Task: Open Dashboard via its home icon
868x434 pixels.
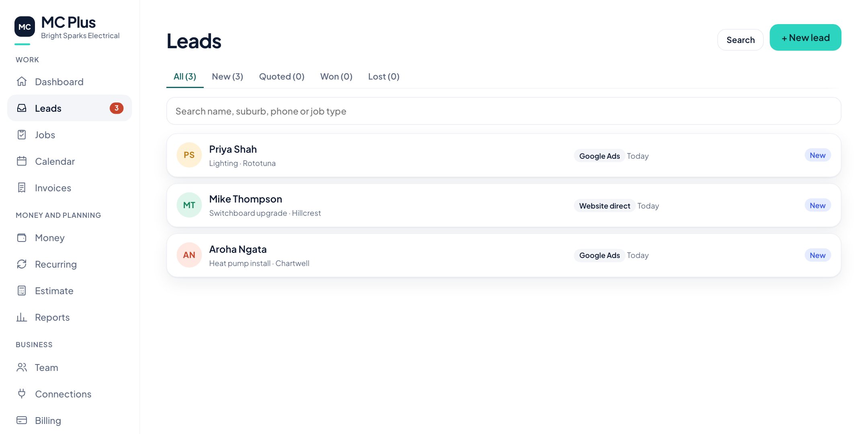Action: tap(22, 82)
